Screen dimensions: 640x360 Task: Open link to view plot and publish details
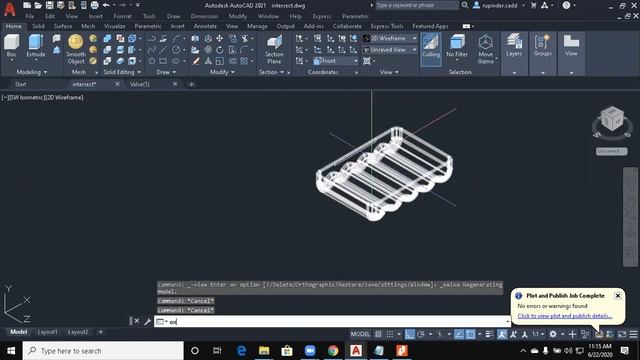coord(564,316)
